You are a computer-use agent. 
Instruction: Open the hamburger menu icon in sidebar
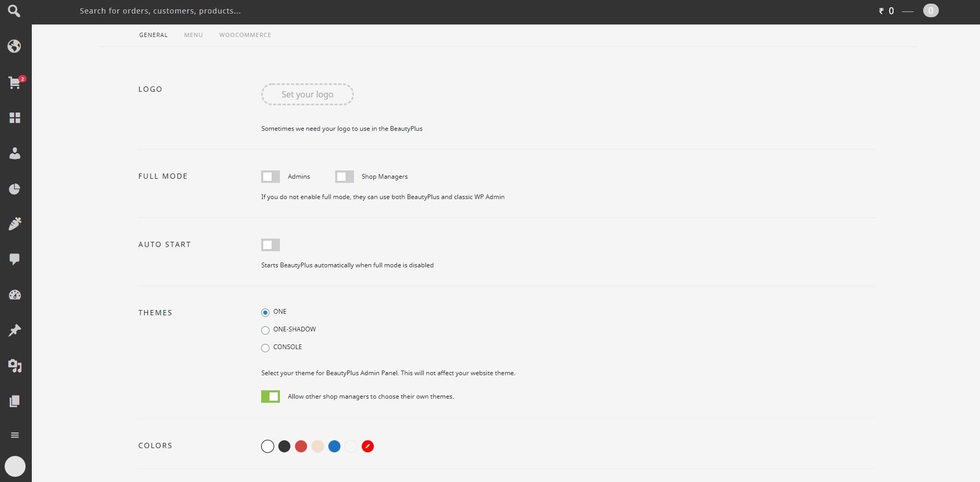(x=15, y=435)
